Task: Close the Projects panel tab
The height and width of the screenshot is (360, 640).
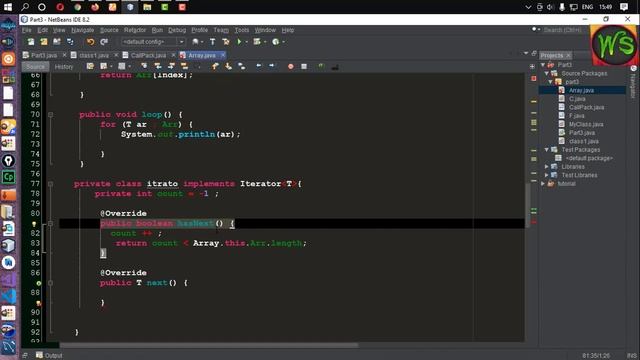Action: (x=568, y=56)
